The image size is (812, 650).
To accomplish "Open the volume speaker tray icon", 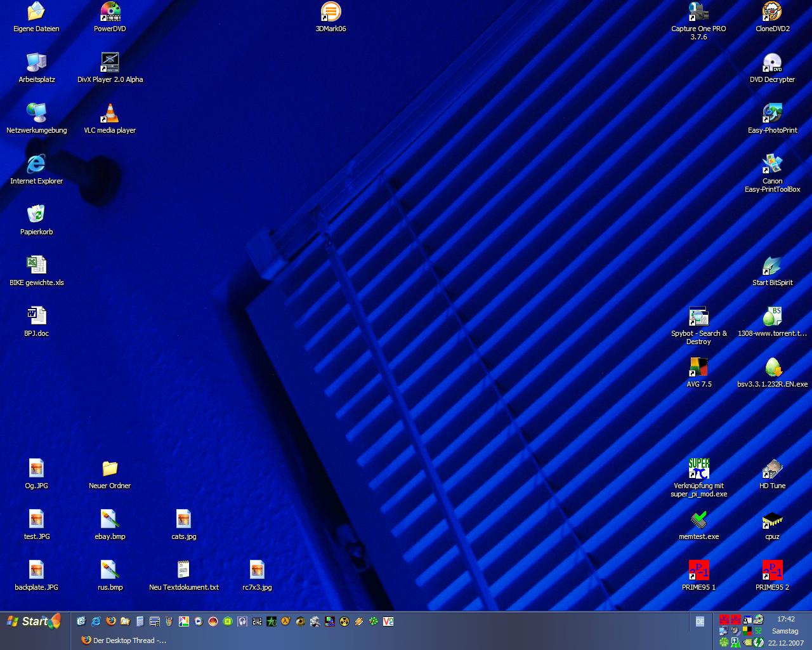I will point(735,631).
